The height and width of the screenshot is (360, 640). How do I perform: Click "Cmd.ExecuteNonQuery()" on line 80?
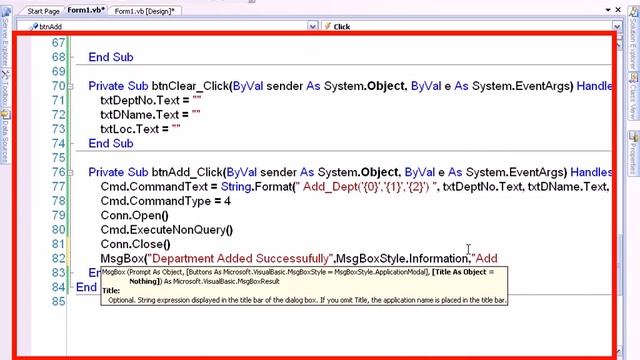click(167, 230)
